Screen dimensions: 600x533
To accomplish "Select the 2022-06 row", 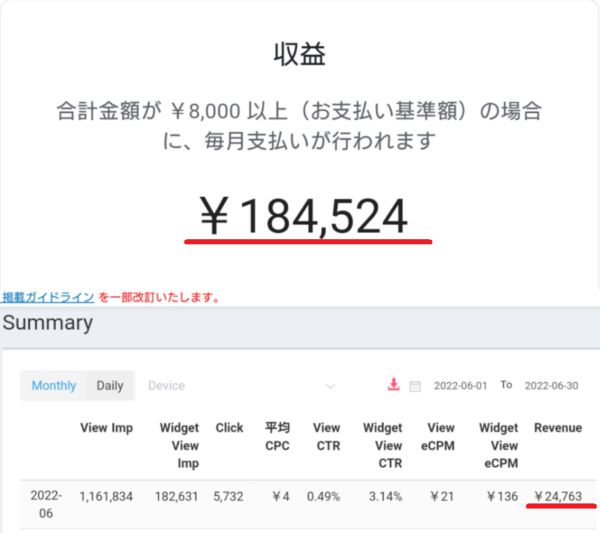I will point(46,503).
